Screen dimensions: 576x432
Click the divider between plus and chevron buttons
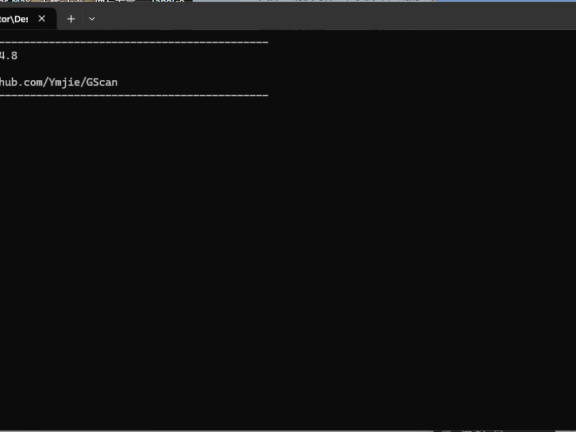[x=82, y=19]
